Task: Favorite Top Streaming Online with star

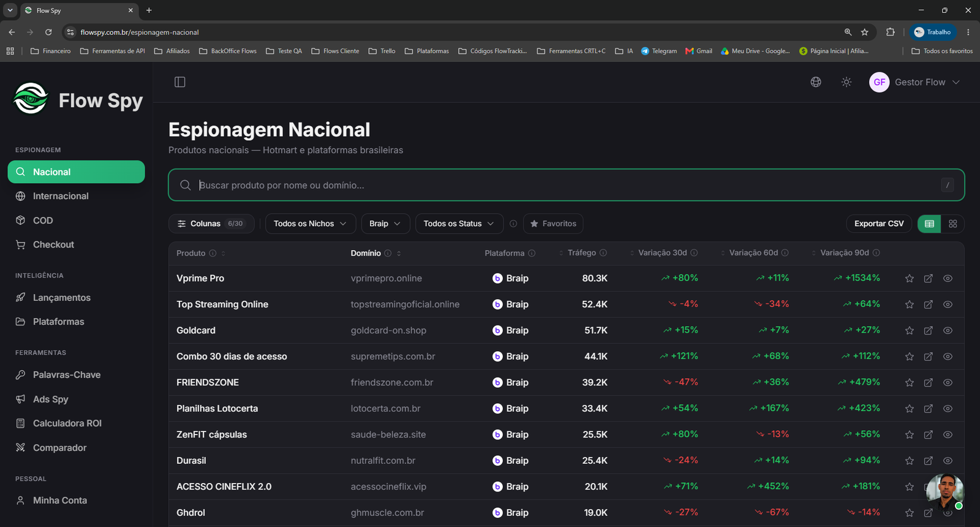Action: (x=910, y=305)
